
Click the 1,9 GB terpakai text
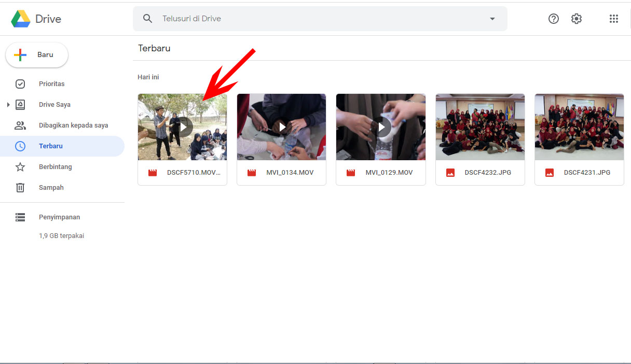(61, 236)
